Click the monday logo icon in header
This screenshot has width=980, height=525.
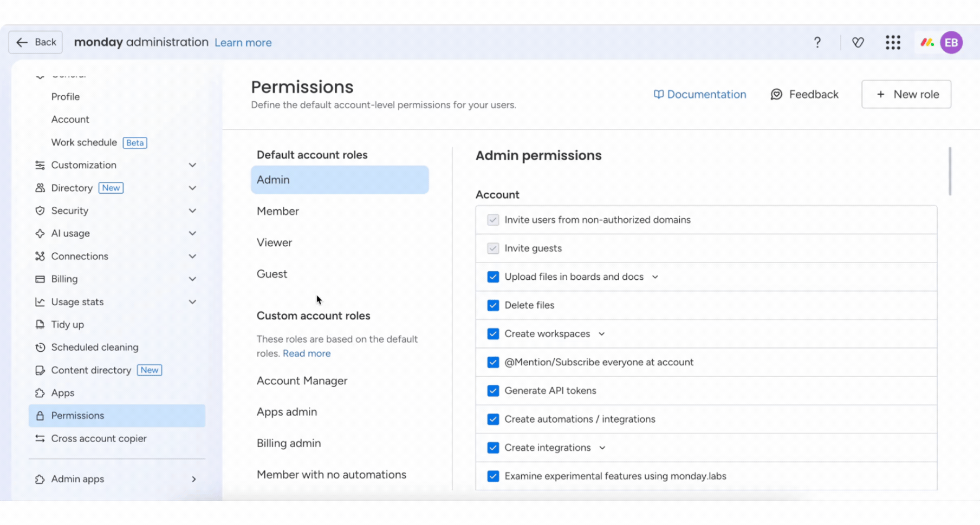coord(927,42)
